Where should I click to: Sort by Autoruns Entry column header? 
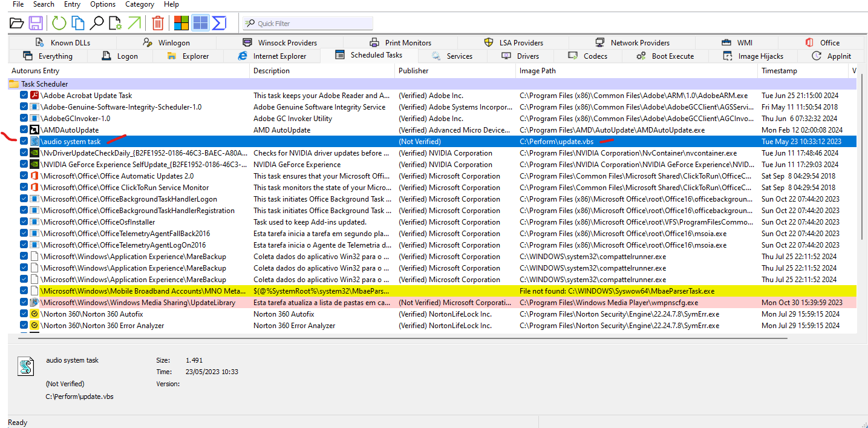coord(129,71)
